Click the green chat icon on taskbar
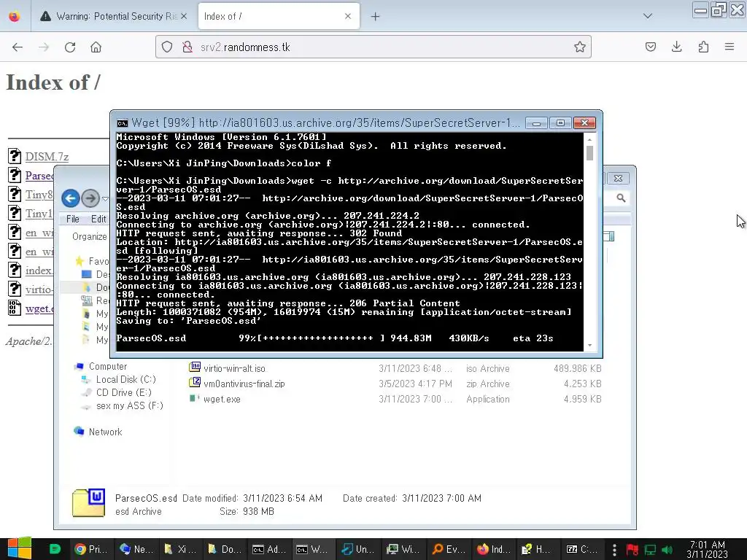Image resolution: width=747 pixels, height=560 pixels. click(55, 549)
